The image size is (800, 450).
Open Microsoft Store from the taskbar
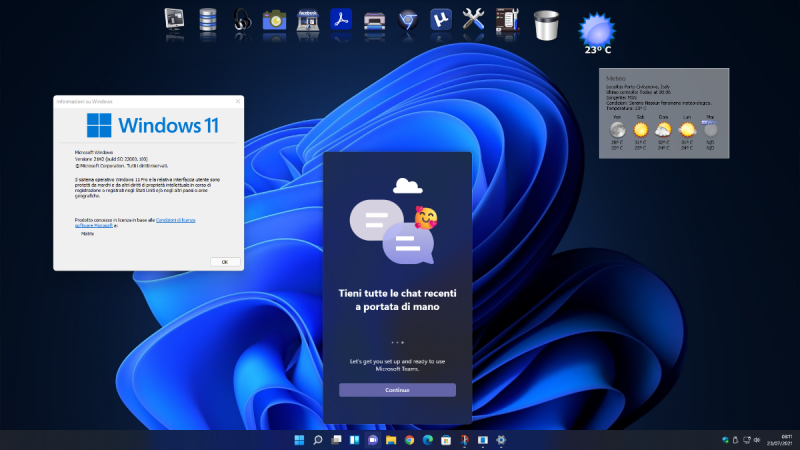446,440
